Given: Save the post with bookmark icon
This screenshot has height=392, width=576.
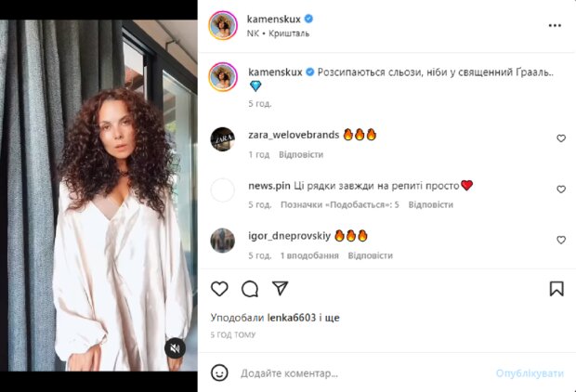Looking at the screenshot, I should (x=556, y=288).
